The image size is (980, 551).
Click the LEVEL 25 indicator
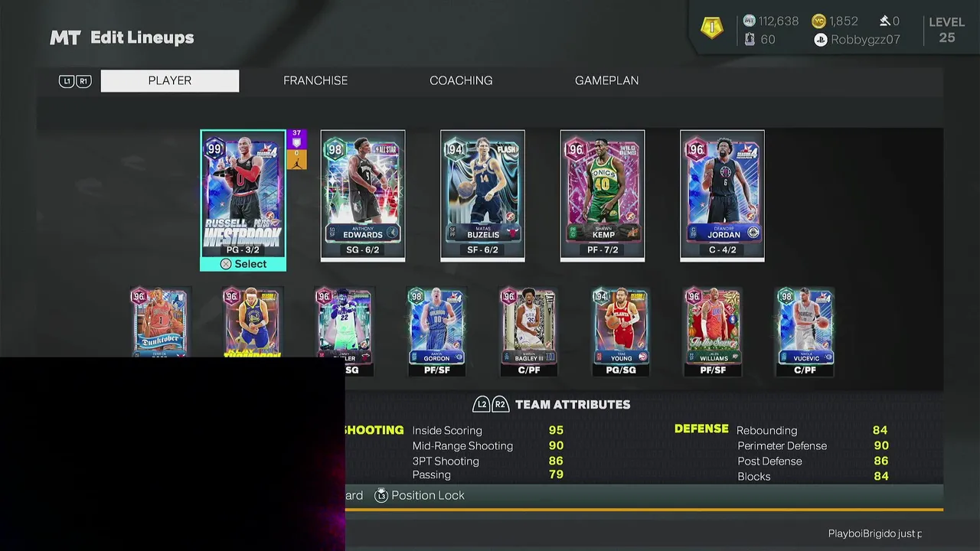pyautogui.click(x=946, y=30)
